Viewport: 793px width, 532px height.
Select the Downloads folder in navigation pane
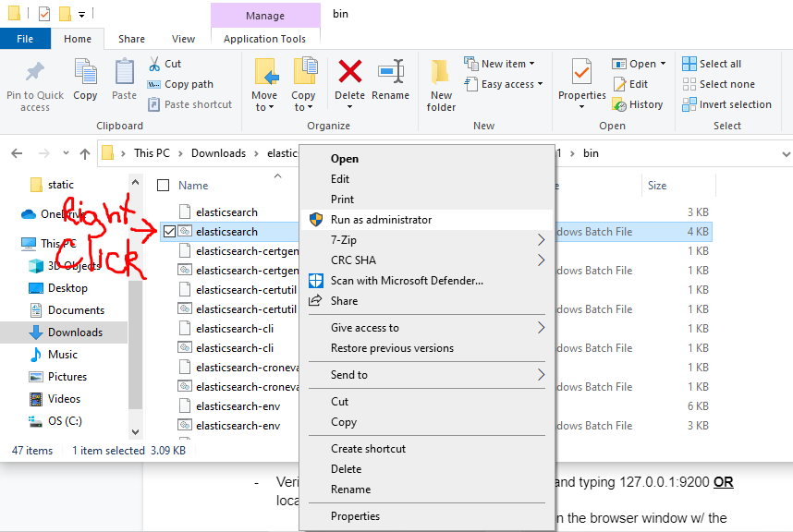click(64, 332)
